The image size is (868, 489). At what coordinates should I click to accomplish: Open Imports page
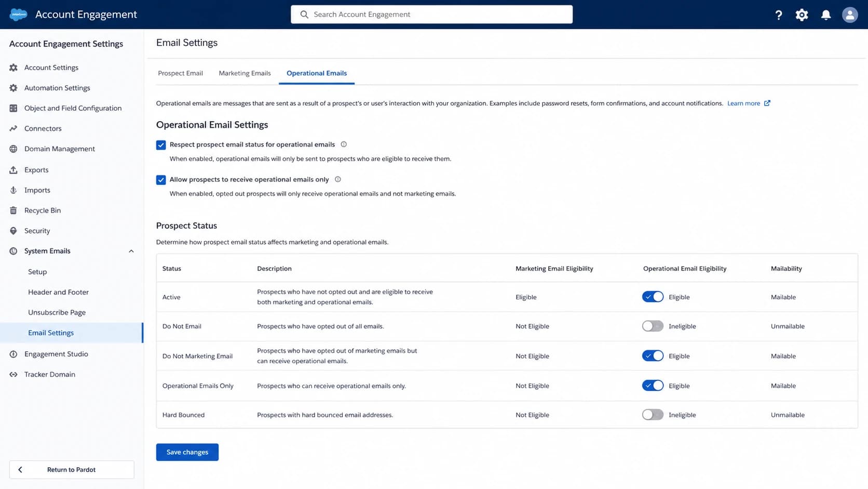37,190
